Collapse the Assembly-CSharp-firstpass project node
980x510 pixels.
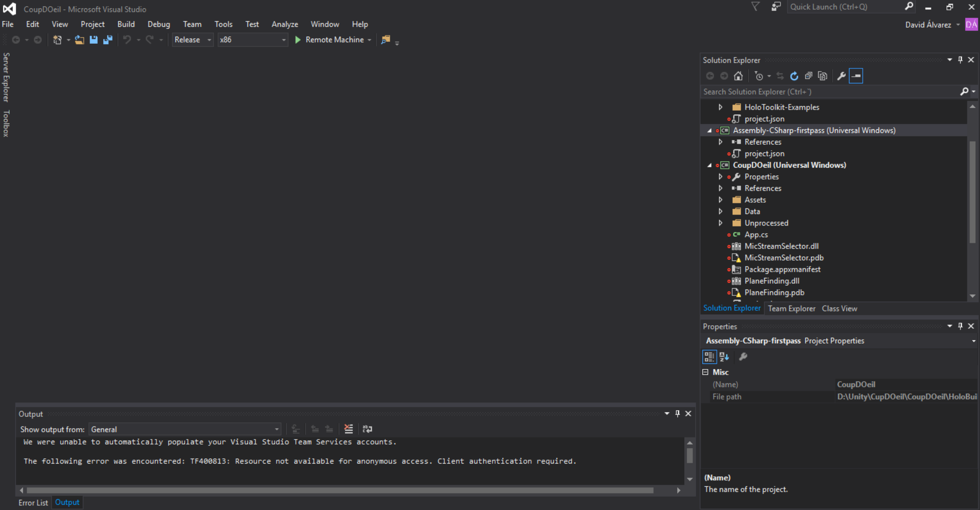(x=710, y=131)
